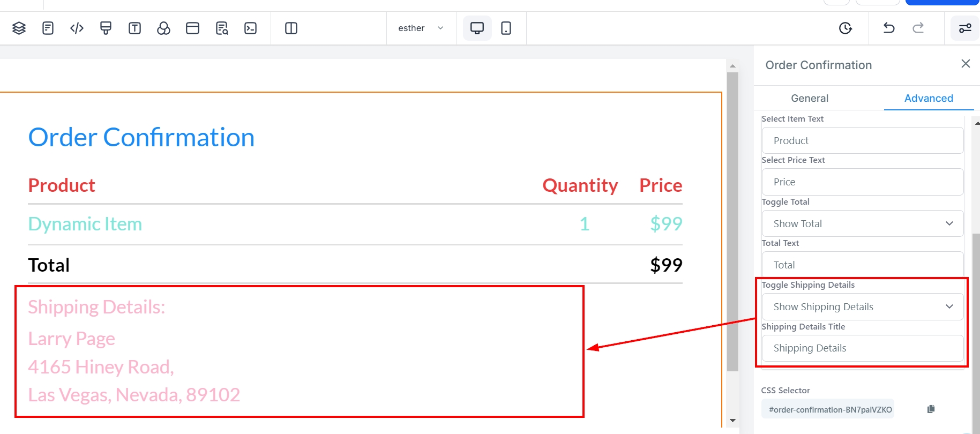Switch to the General tab
980x434 pixels.
coord(810,98)
